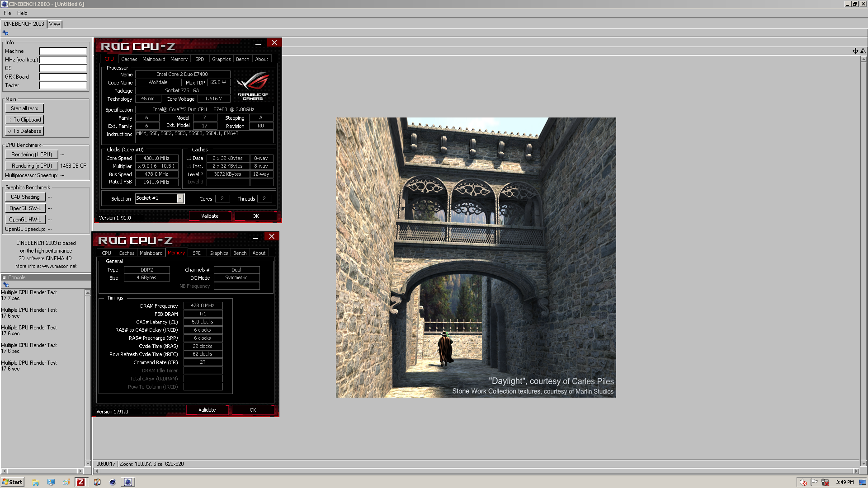The height and width of the screenshot is (488, 868).
Task: Click the Action Center flag tray icon
Action: [814, 482]
